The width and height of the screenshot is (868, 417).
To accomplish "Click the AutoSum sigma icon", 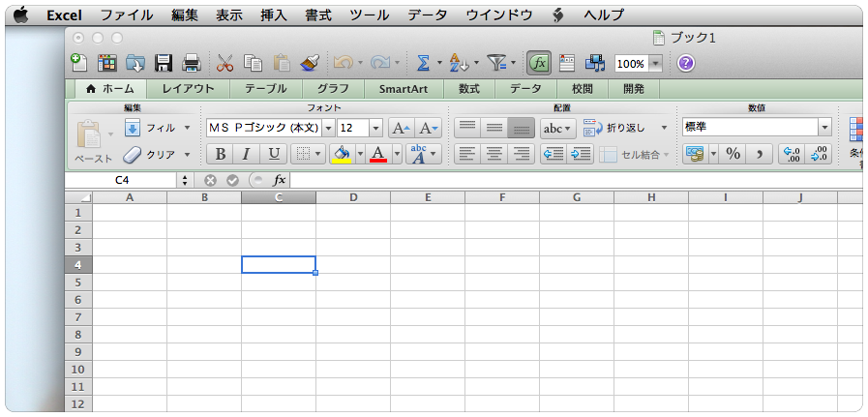I will 424,63.
